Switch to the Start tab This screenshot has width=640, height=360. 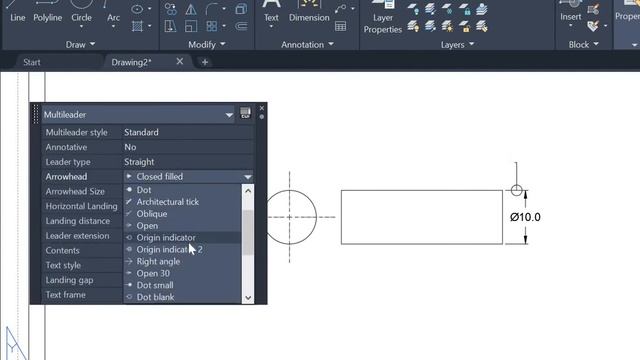click(x=32, y=62)
